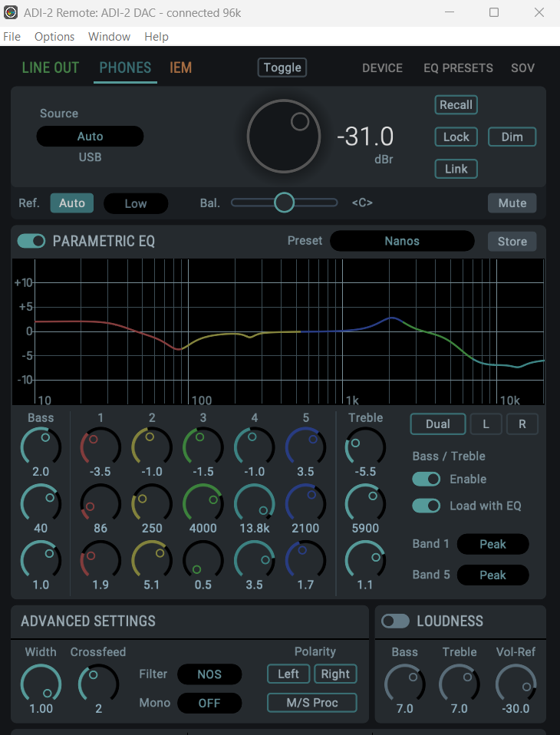The height and width of the screenshot is (735, 560).
Task: Select the L channel EQ button
Action: 486,424
